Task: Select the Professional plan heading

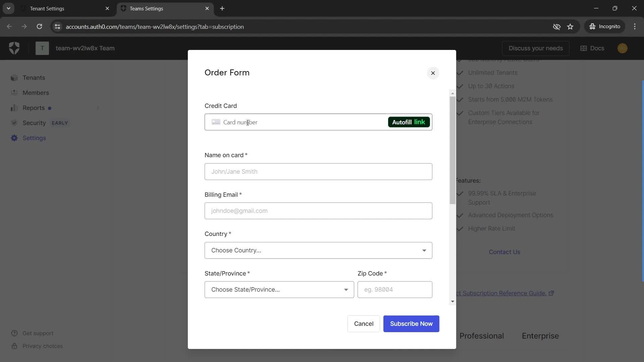Action: (482, 336)
